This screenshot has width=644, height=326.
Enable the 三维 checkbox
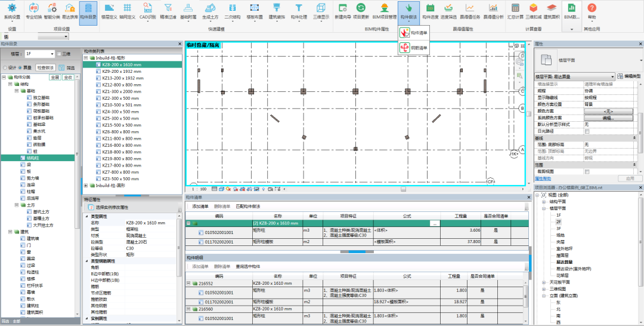pyautogui.click(x=59, y=54)
